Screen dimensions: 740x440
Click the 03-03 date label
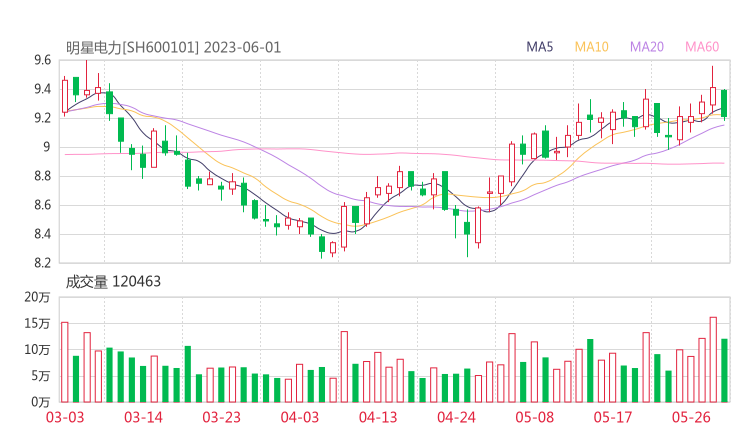[x=65, y=417]
